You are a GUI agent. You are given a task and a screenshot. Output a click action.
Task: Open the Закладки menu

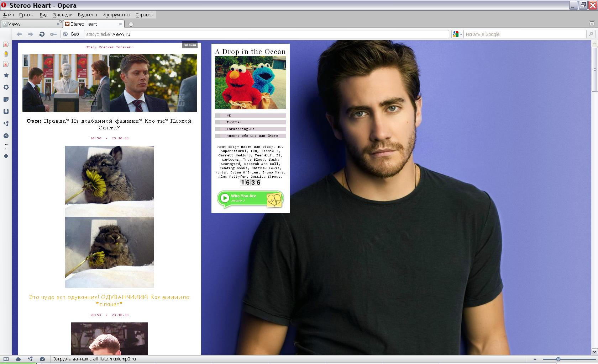[x=63, y=15]
